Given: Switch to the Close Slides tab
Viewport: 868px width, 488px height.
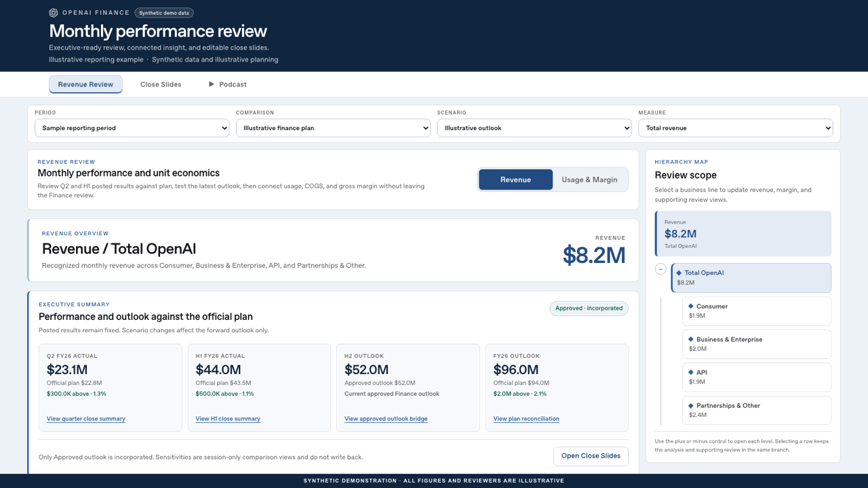Looking at the screenshot, I should point(161,84).
